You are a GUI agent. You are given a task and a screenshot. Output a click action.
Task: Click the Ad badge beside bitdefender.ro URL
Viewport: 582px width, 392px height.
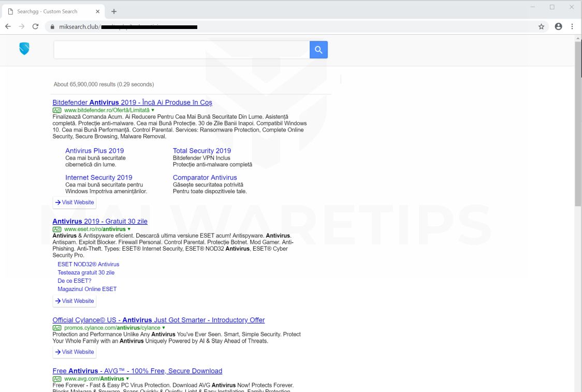(57, 110)
